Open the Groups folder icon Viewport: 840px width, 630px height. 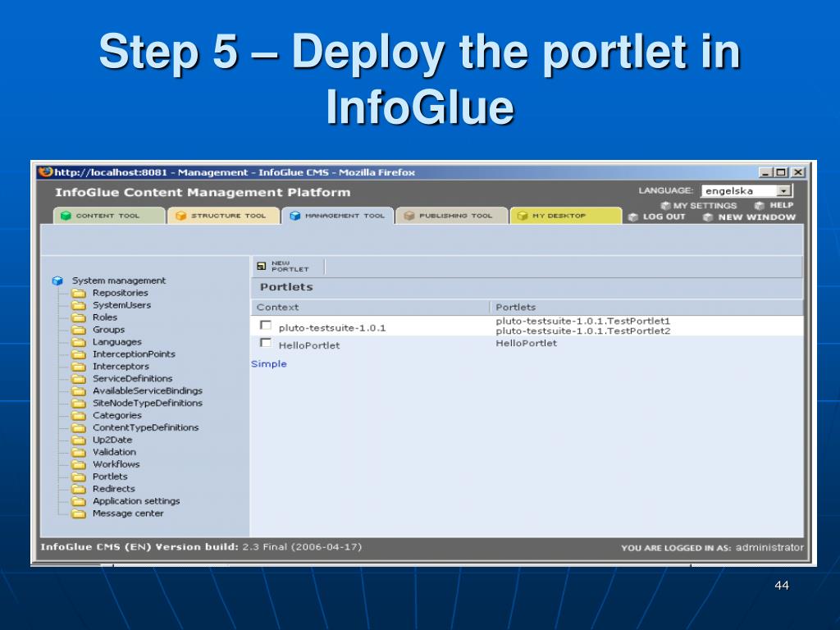click(x=79, y=330)
